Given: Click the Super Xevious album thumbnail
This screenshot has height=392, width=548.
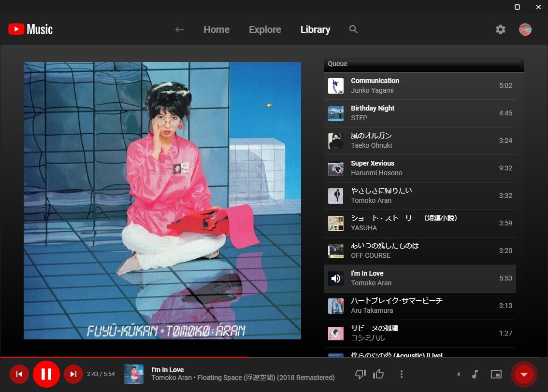Looking at the screenshot, I should [335, 168].
